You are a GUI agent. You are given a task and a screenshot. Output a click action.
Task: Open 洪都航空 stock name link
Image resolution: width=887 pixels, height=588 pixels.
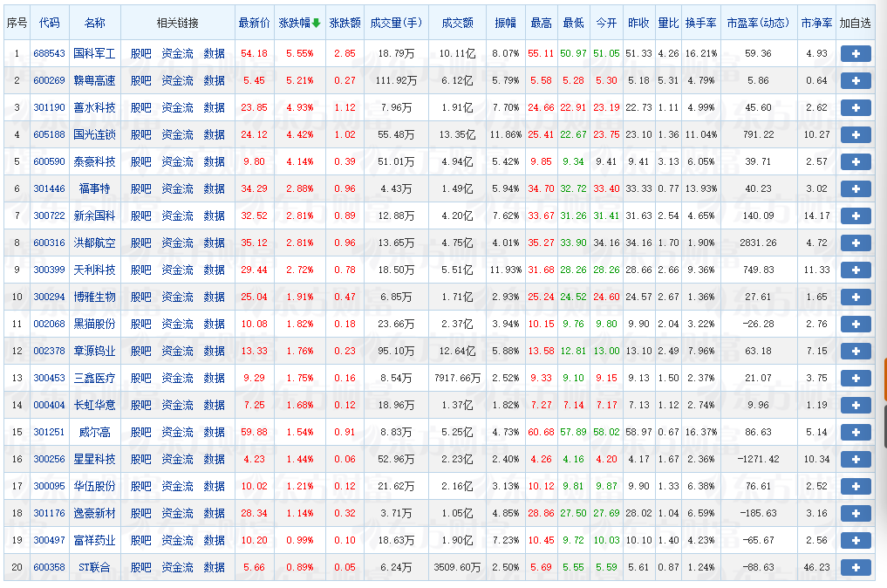point(94,243)
